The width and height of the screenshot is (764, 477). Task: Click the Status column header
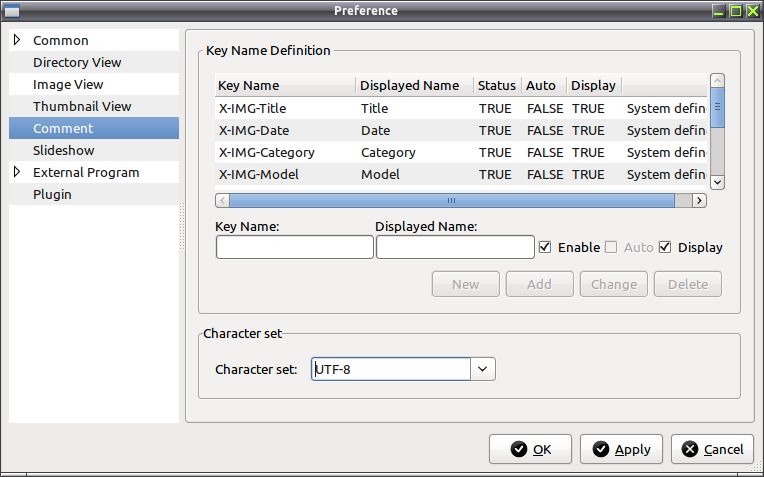click(497, 85)
